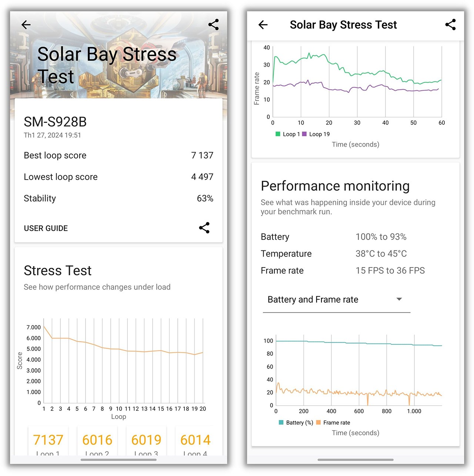Select the 7137 Loop 1 score card
474x476 pixels.
click(48, 442)
